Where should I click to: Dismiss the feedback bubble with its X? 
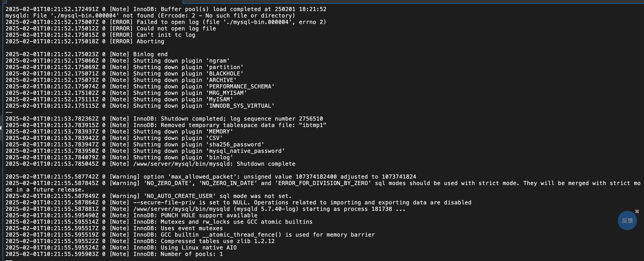click(x=637, y=212)
